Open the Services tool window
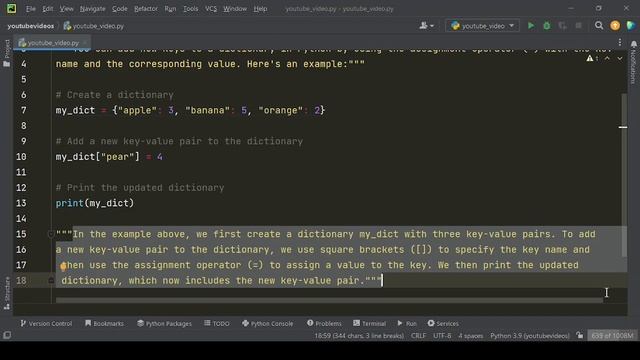 point(443,323)
